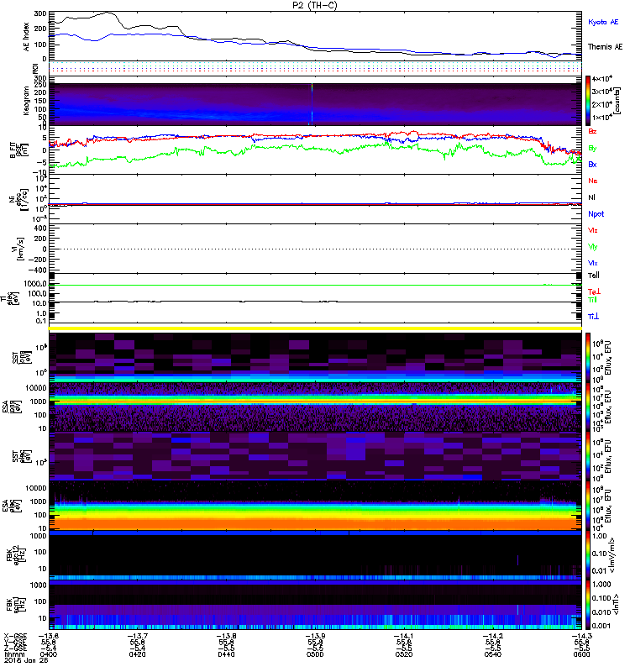Click the green By legend label
The image size is (630, 672).
(592, 148)
